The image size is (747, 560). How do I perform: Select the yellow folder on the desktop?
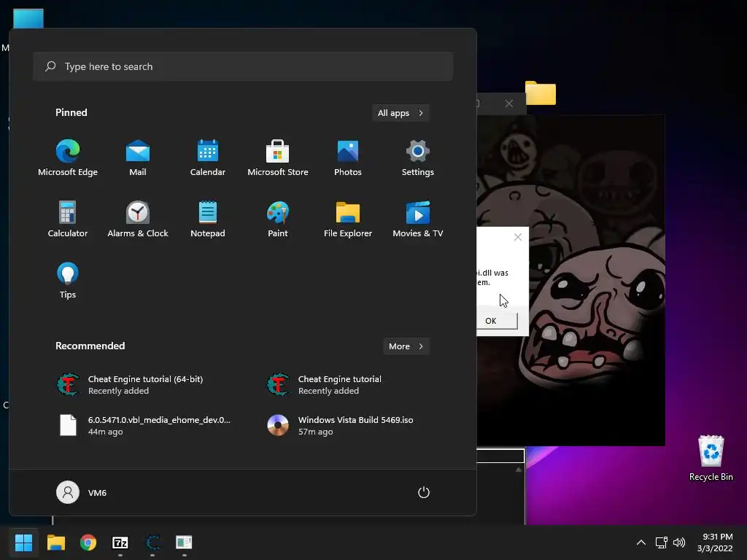click(x=541, y=93)
